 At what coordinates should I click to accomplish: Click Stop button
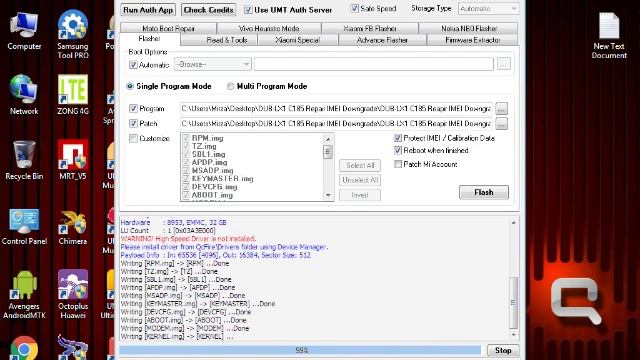tap(503, 350)
